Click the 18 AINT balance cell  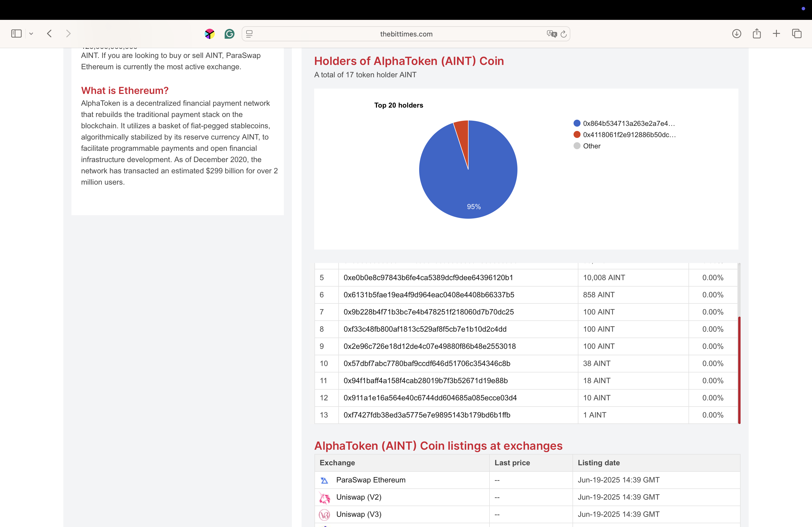point(633,381)
